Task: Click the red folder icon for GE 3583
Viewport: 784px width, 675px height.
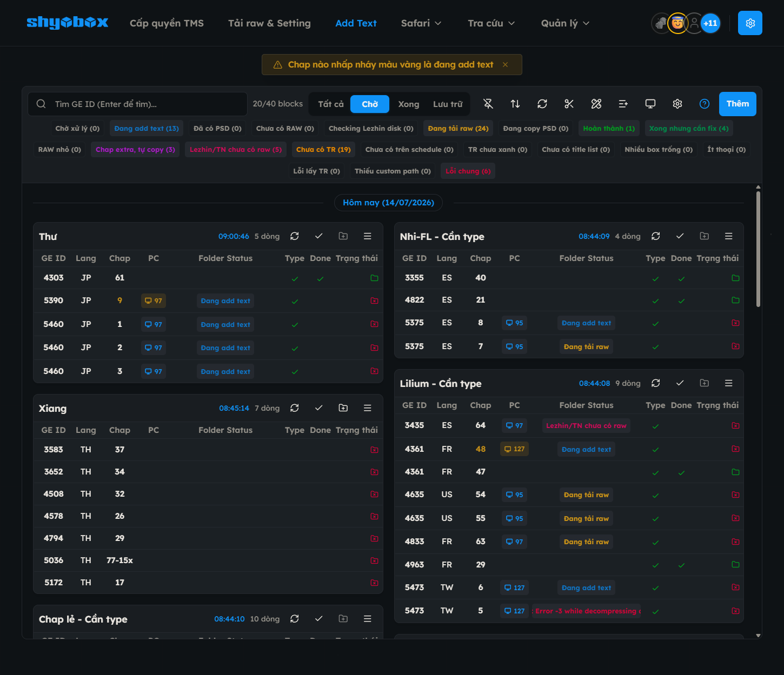Action: coord(374,450)
